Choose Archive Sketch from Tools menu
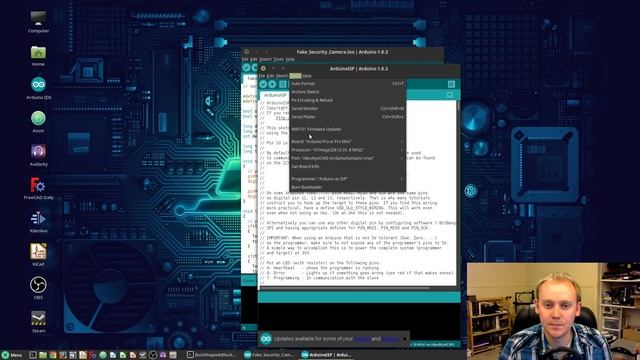Viewport: 640px width, 360px height. coord(347,92)
